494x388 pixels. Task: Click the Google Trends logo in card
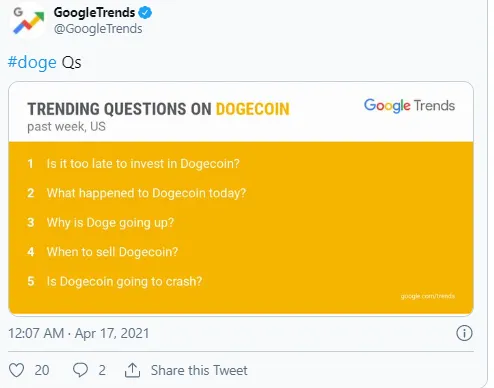coord(409,106)
